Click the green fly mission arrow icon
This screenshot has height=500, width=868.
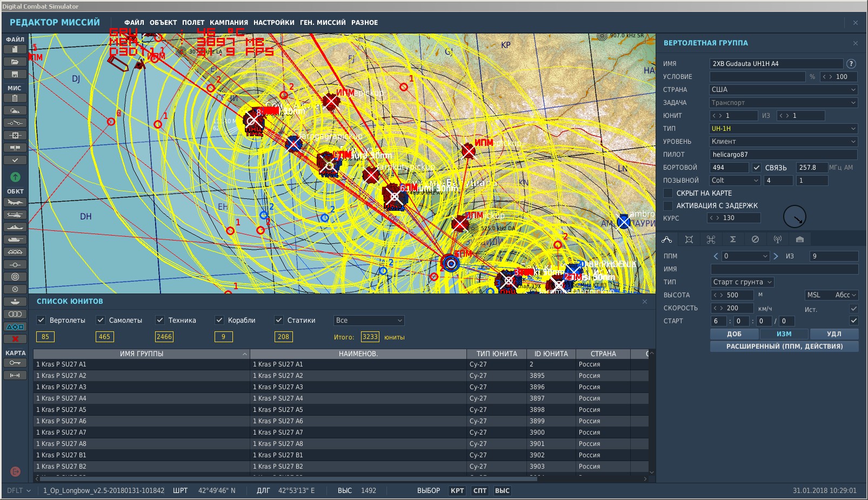click(x=15, y=177)
